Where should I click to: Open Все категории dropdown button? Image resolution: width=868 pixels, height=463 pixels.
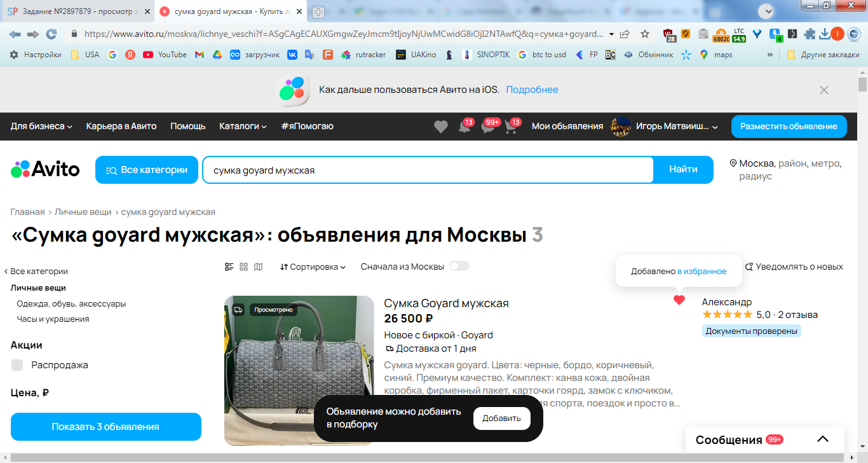click(146, 170)
